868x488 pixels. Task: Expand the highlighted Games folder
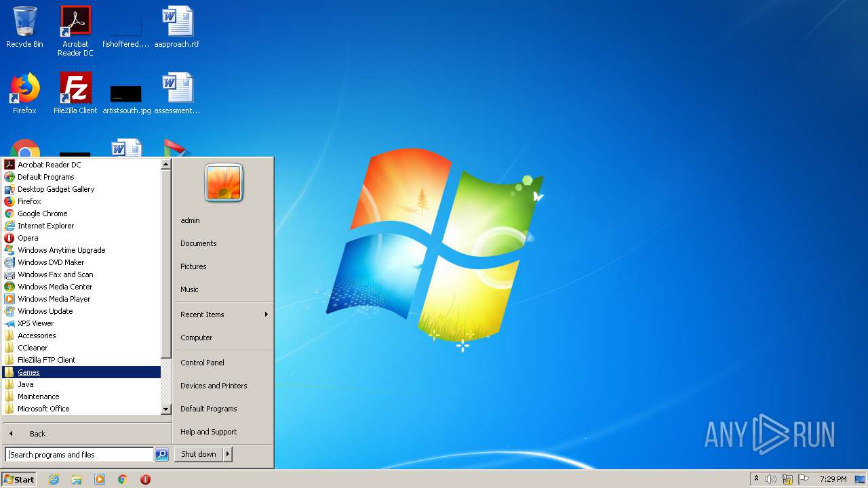[81, 372]
